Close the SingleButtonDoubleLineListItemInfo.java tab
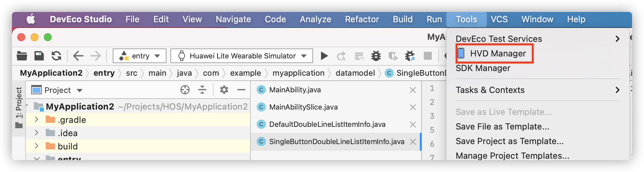 pyautogui.click(x=413, y=142)
